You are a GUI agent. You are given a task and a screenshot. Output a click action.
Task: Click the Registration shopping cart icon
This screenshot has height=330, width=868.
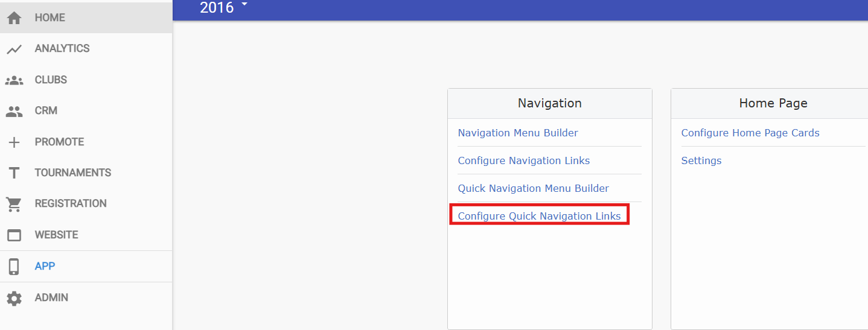tap(14, 204)
